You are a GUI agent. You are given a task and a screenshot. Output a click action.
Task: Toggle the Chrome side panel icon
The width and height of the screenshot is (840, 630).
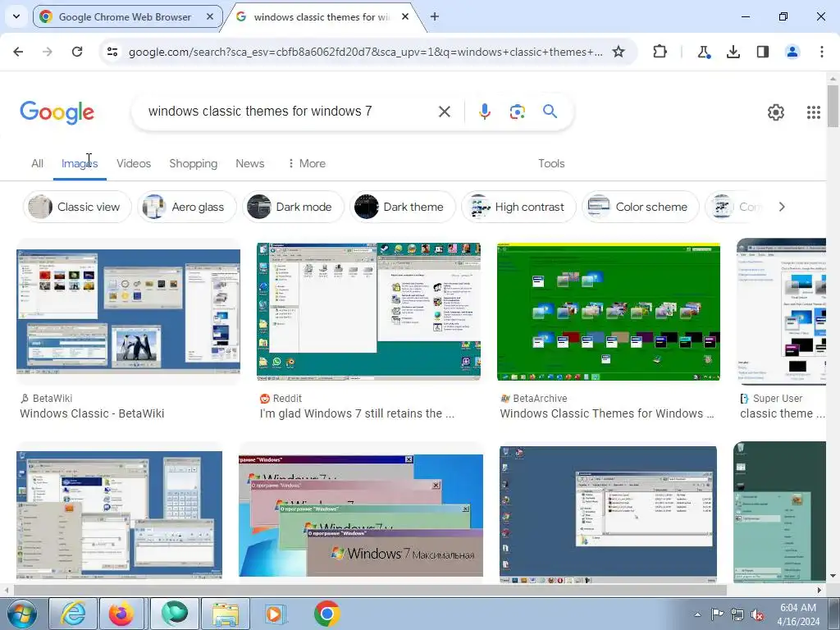pyautogui.click(x=763, y=52)
